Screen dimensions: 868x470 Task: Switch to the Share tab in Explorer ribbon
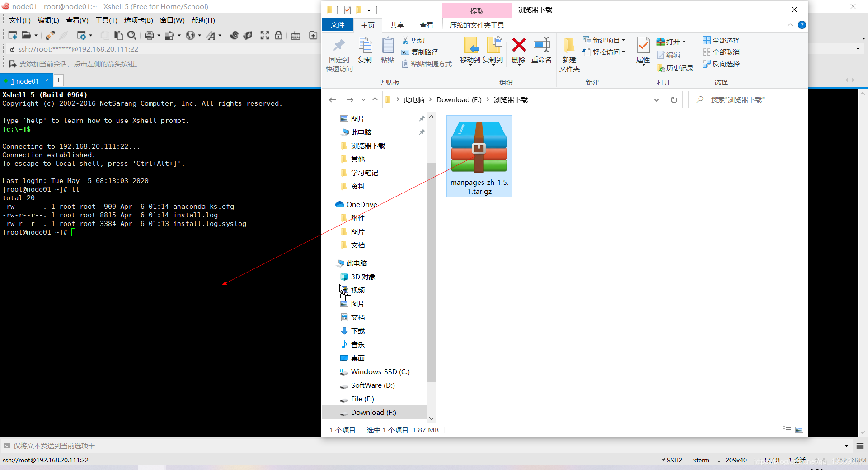pyautogui.click(x=397, y=25)
